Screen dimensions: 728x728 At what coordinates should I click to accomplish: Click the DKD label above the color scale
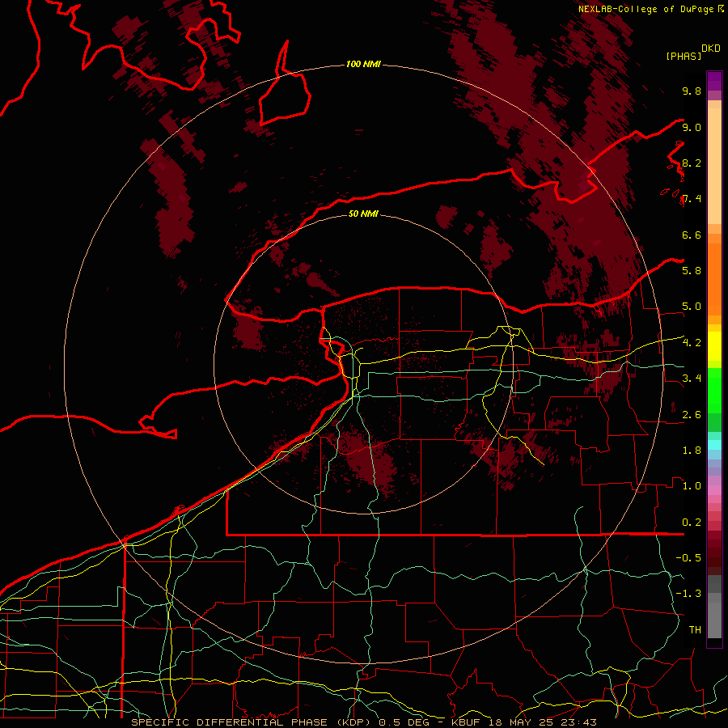(x=711, y=49)
